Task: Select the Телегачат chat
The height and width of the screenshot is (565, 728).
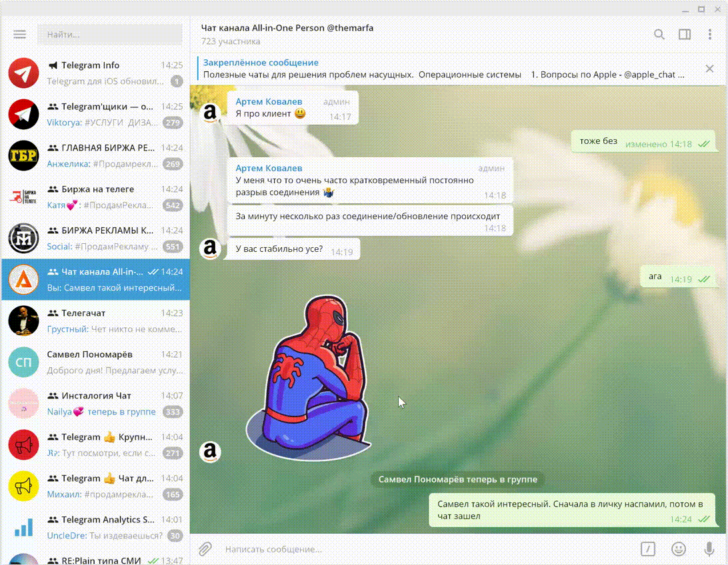Action: (x=95, y=320)
